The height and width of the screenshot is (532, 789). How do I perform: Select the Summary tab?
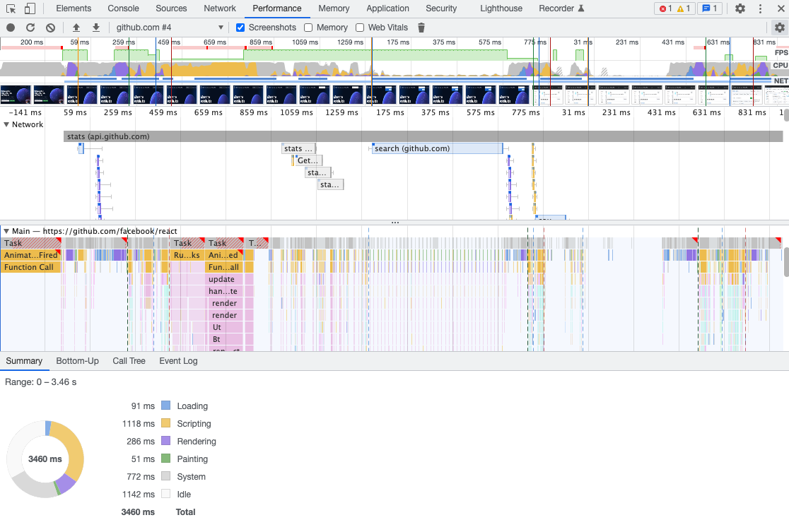click(24, 361)
